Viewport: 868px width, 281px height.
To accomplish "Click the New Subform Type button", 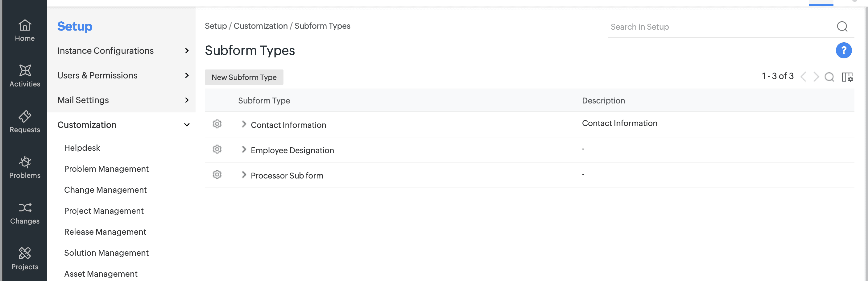I will (244, 78).
